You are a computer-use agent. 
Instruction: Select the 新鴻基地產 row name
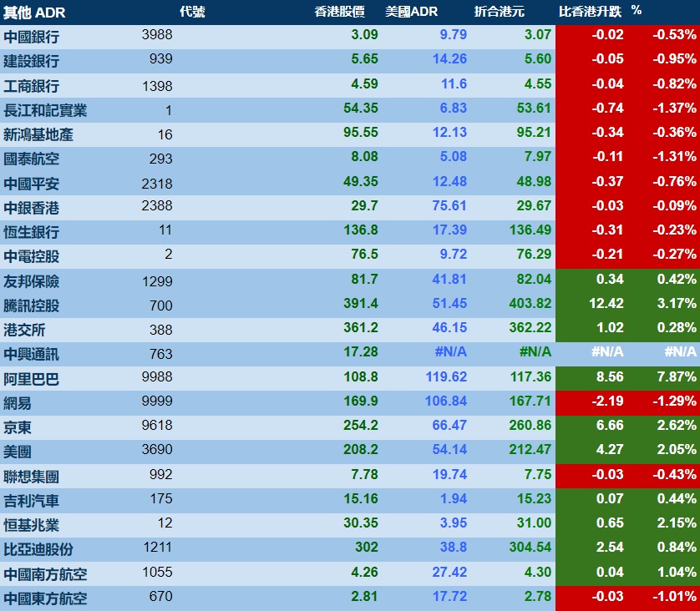pyautogui.click(x=38, y=134)
